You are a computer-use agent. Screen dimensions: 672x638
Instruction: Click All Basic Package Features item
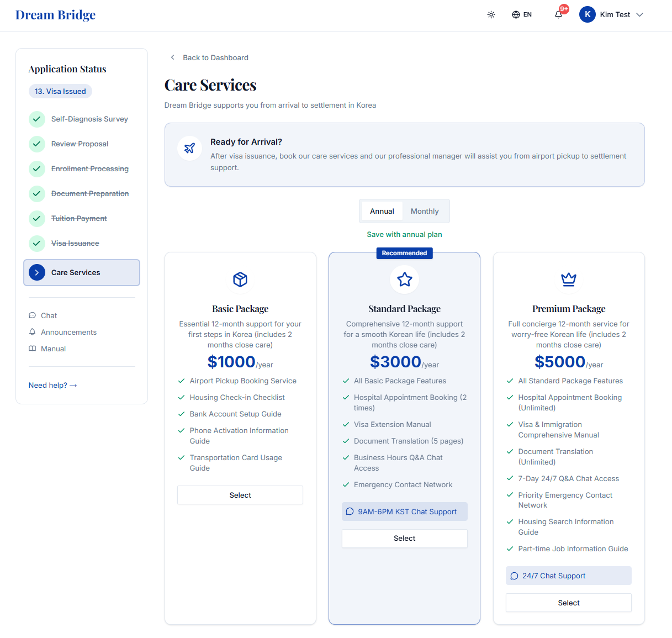400,381
